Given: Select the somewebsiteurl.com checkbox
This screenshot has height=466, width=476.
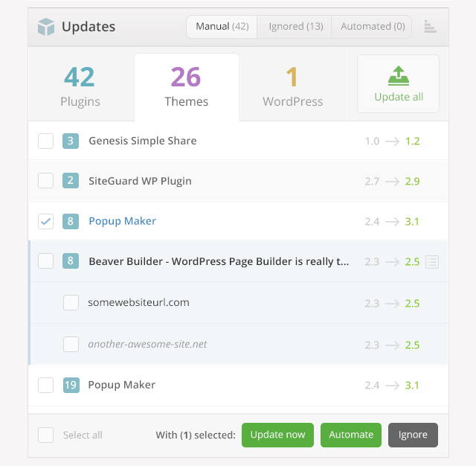Looking at the screenshot, I should (x=71, y=302).
